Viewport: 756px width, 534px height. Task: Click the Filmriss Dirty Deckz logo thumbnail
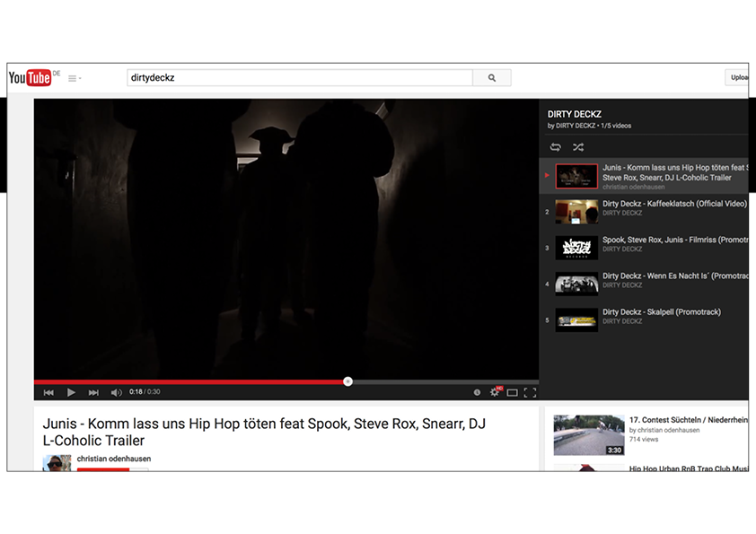[x=576, y=249]
